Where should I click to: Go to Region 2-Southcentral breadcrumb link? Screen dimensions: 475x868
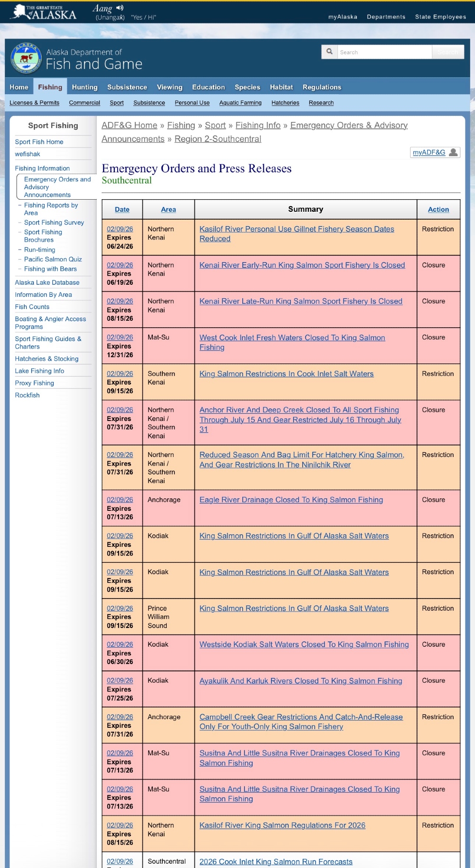pos(218,139)
